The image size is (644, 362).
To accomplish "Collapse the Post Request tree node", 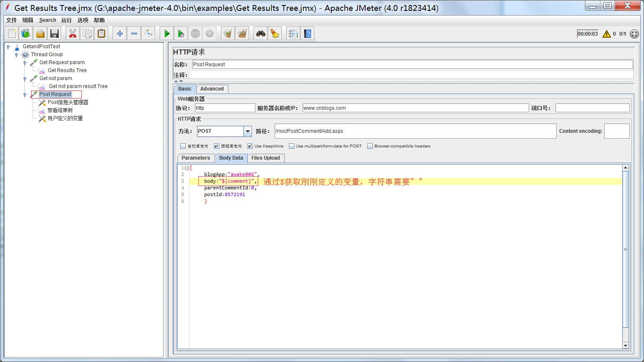I will (25, 94).
